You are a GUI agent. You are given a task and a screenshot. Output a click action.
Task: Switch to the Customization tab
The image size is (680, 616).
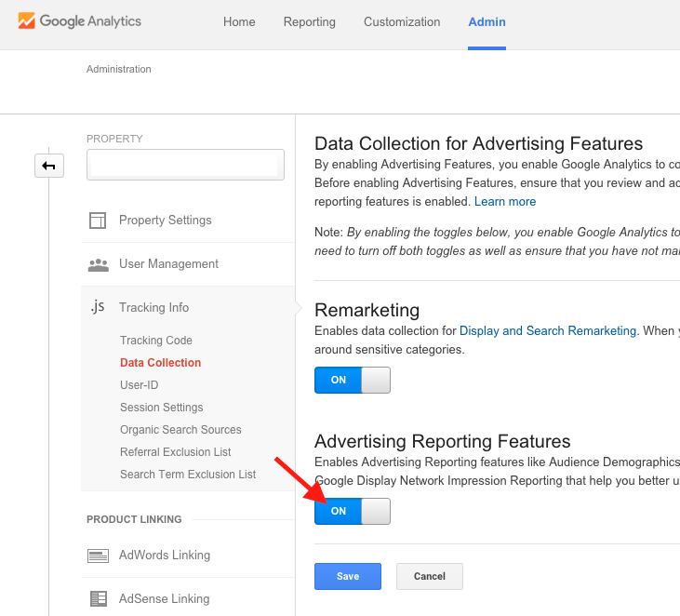click(402, 22)
